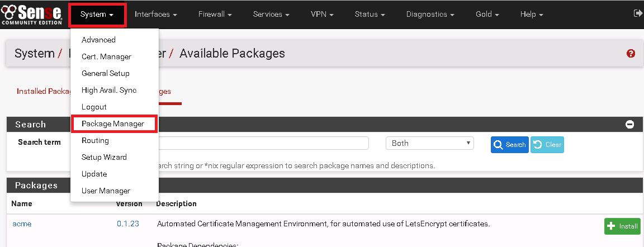Click the Clear button
Image resolution: width=644 pixels, height=247 pixels.
(x=547, y=145)
